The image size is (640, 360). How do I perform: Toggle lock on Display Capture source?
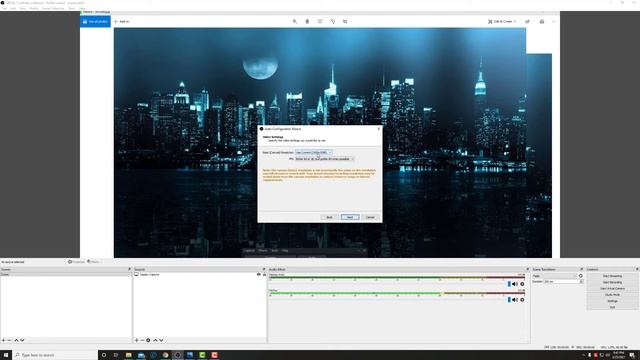tap(264, 274)
